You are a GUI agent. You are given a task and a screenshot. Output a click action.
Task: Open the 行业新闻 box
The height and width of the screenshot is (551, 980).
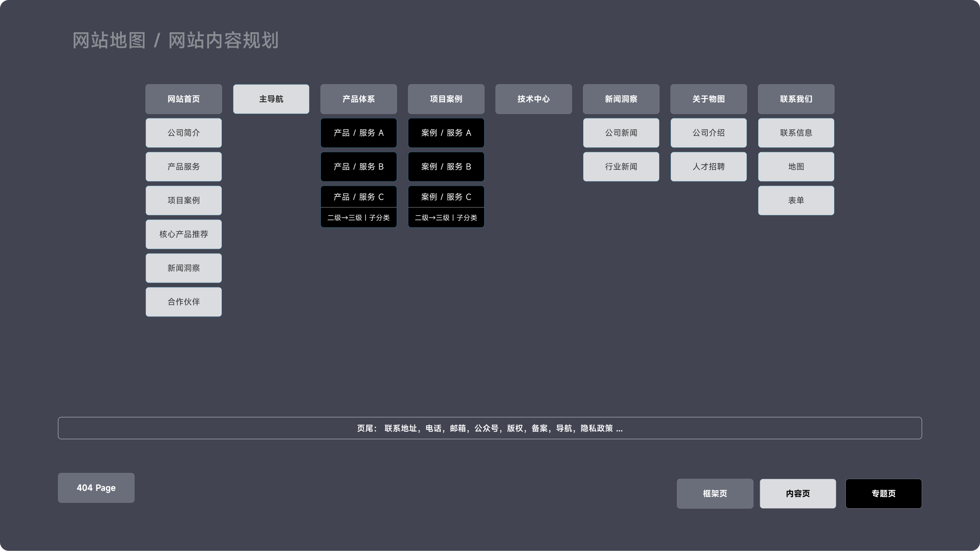coord(621,167)
